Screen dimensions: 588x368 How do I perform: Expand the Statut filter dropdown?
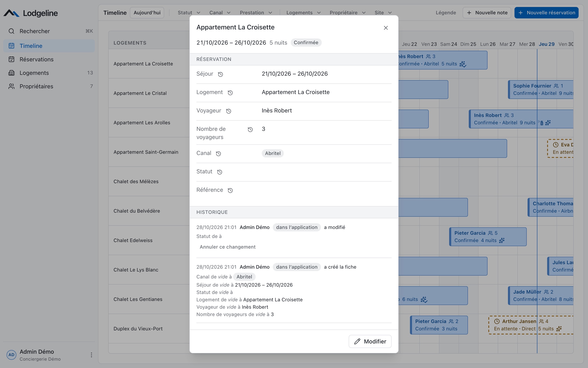click(189, 13)
